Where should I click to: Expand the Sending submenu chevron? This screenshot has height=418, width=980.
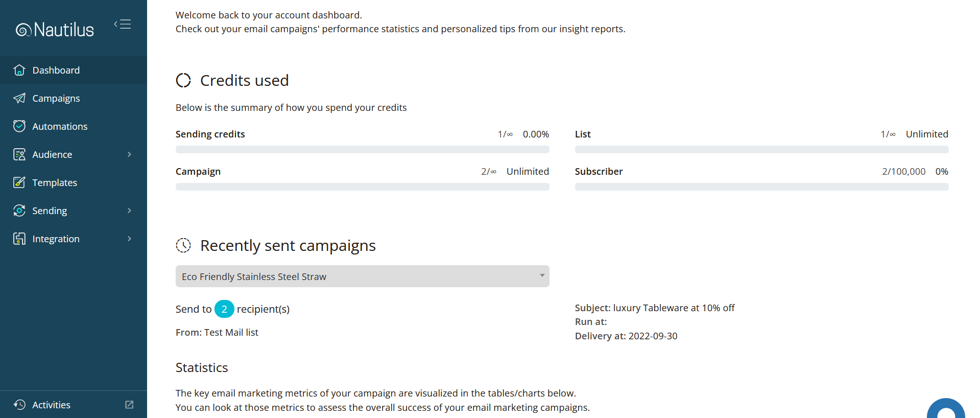pyautogui.click(x=129, y=211)
